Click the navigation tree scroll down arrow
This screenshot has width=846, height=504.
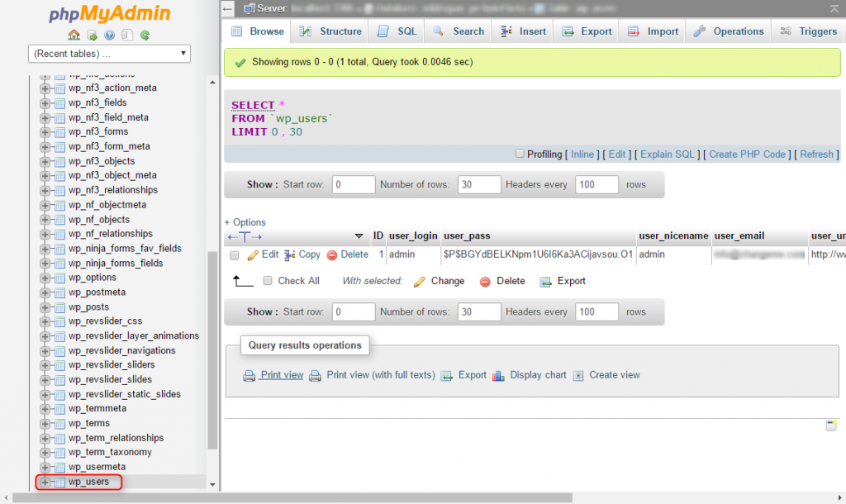click(212, 484)
